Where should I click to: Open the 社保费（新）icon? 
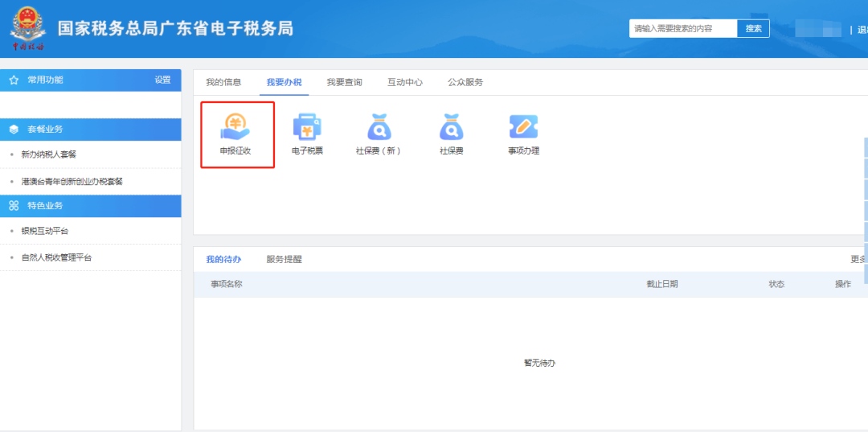click(x=379, y=126)
